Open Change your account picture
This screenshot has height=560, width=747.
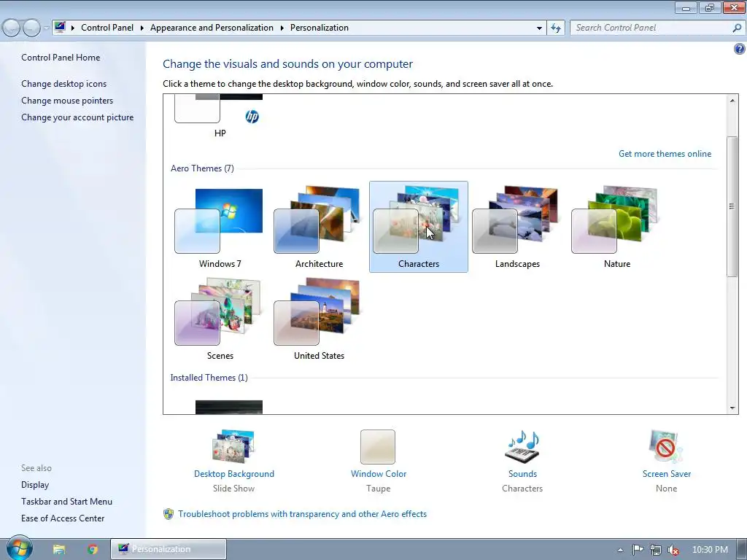click(77, 117)
